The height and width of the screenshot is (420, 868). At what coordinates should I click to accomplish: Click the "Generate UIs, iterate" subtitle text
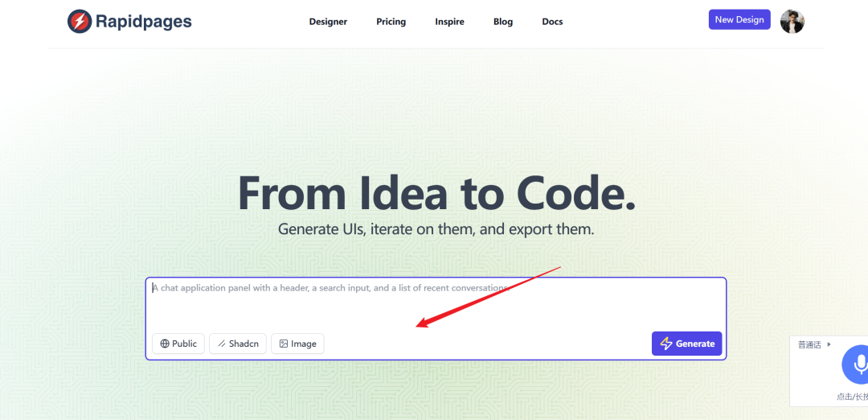436,229
